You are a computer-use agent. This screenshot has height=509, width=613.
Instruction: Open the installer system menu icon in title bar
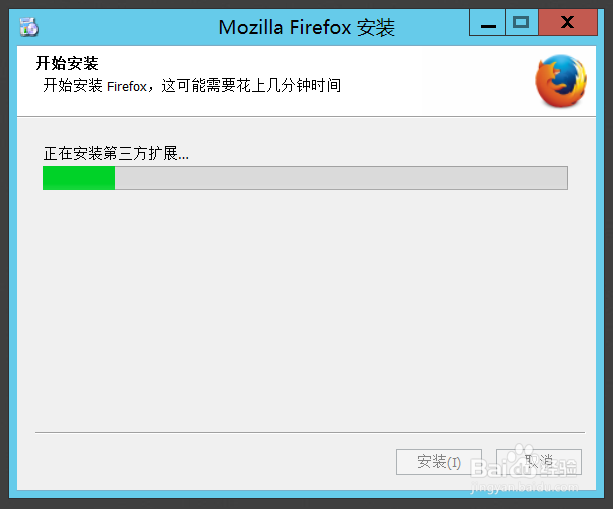pyautogui.click(x=29, y=27)
